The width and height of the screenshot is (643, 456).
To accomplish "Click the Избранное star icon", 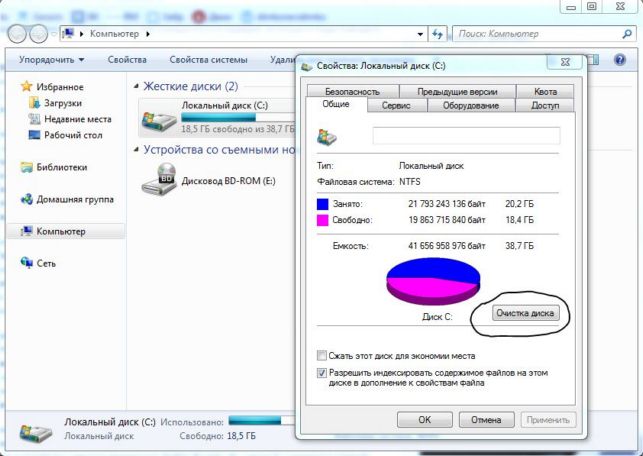I will coord(26,87).
